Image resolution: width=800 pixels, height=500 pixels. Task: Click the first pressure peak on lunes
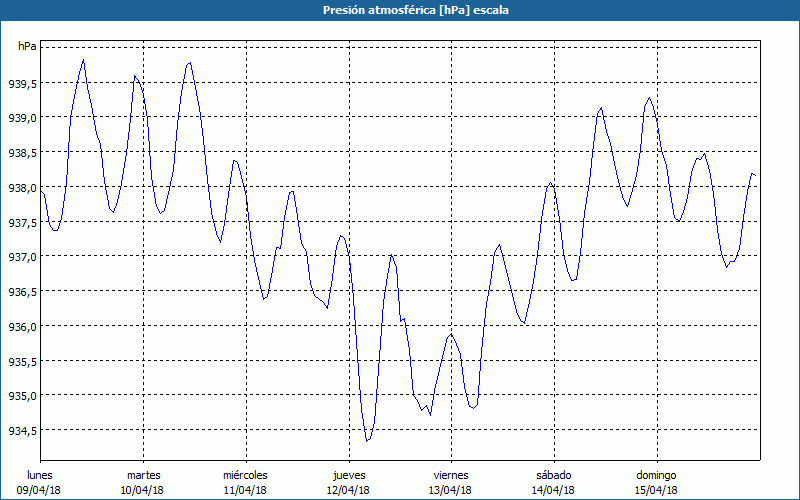pos(83,60)
